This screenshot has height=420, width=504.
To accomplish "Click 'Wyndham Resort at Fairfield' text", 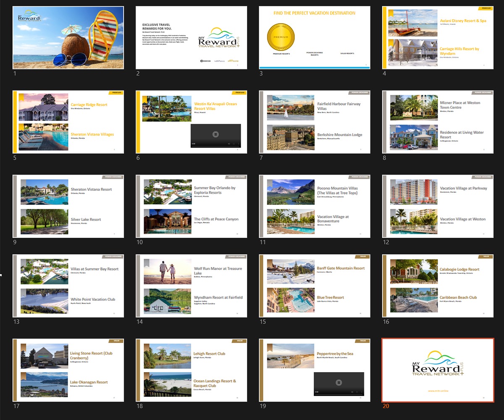I will (218, 297).
